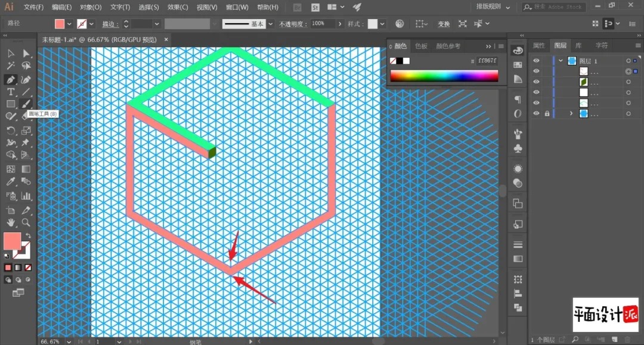Image resolution: width=644 pixels, height=345 pixels.
Task: Select the Pen tool
Action: 11,80
